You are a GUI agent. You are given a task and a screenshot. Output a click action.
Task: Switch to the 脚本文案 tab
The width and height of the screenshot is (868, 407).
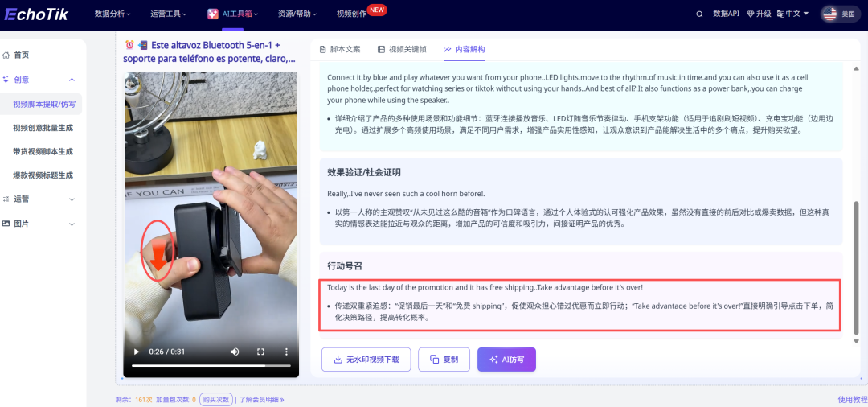[x=341, y=49]
